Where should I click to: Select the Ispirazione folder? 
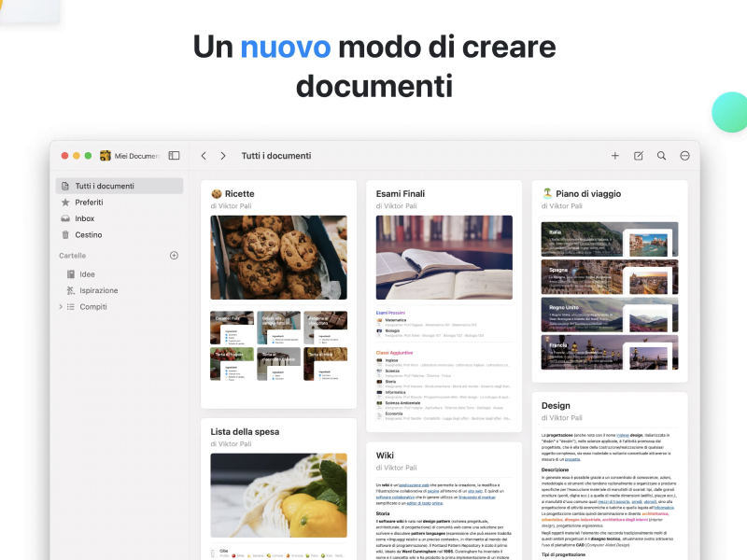pos(98,290)
